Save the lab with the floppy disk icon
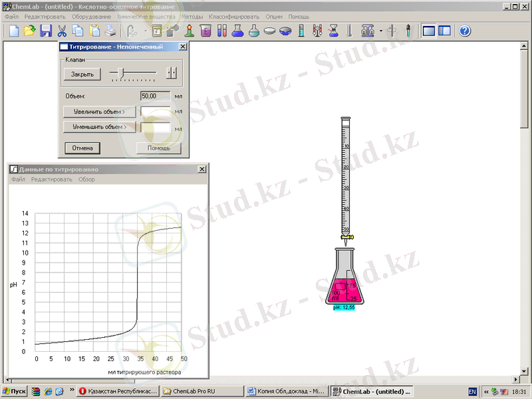 pos(46,31)
